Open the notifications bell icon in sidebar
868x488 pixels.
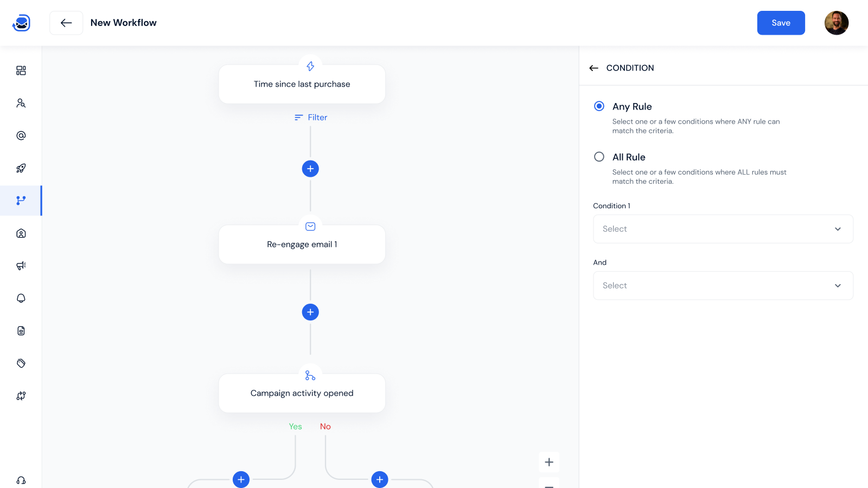21,298
